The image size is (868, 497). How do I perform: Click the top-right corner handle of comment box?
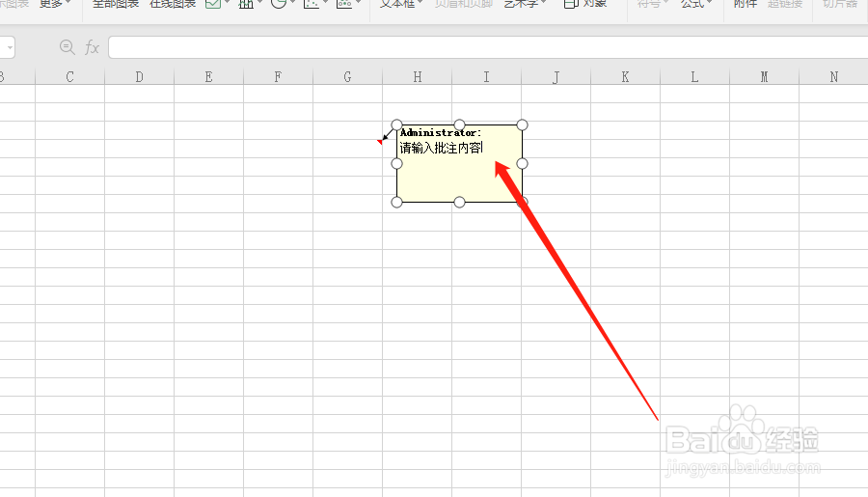coord(522,124)
